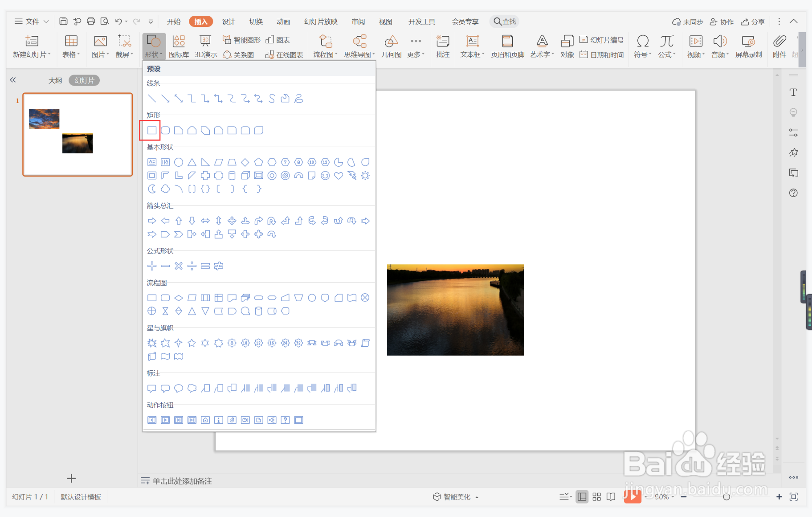
Task: Open the 图标库 icon library
Action: 179,46
